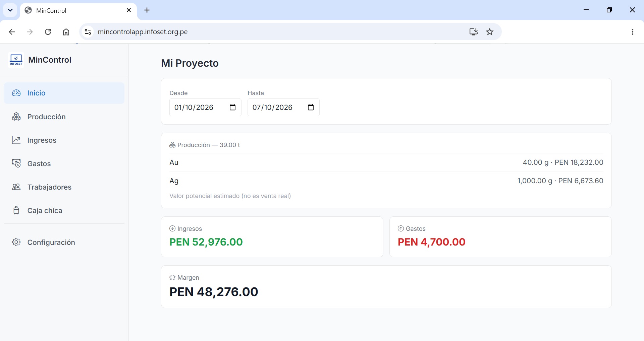644x341 pixels.
Task: Open a new browser tab
Action: point(147,10)
